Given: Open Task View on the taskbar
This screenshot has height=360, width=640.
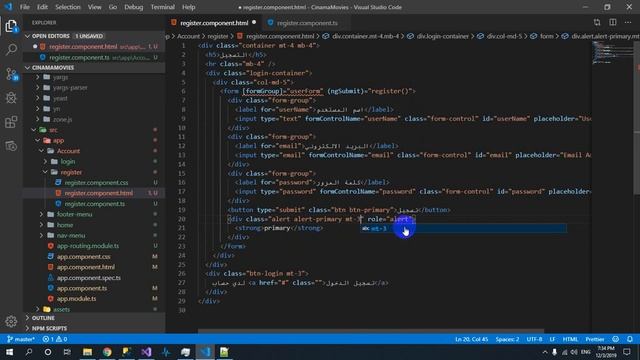Looking at the screenshot, I should tap(67, 352).
